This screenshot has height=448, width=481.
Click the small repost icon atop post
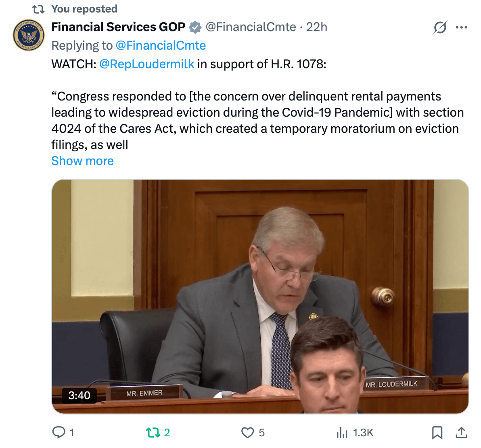(x=38, y=9)
